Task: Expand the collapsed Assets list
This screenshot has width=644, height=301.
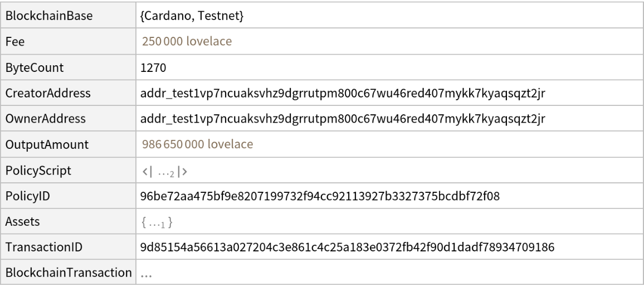Action: 157,223
